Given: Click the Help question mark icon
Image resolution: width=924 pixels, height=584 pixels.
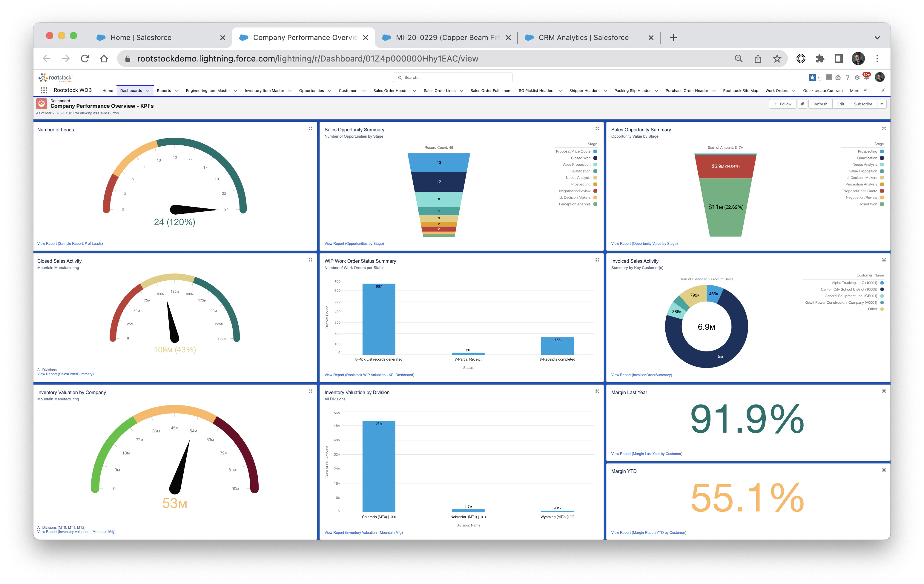Looking at the screenshot, I should pos(847,77).
